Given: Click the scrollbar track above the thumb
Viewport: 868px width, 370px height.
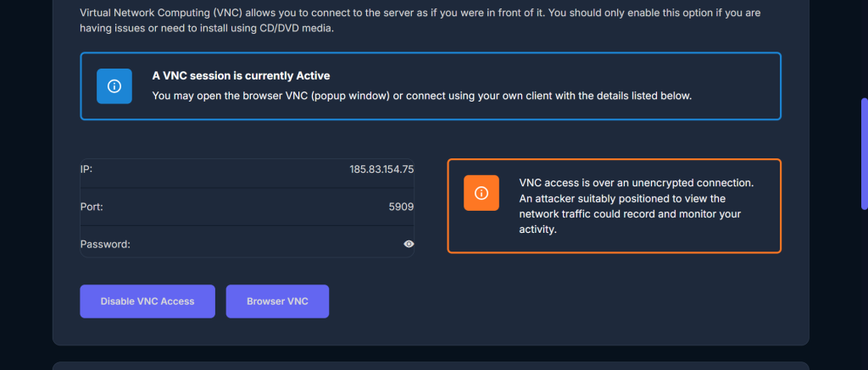Looking at the screenshot, I should (x=864, y=51).
